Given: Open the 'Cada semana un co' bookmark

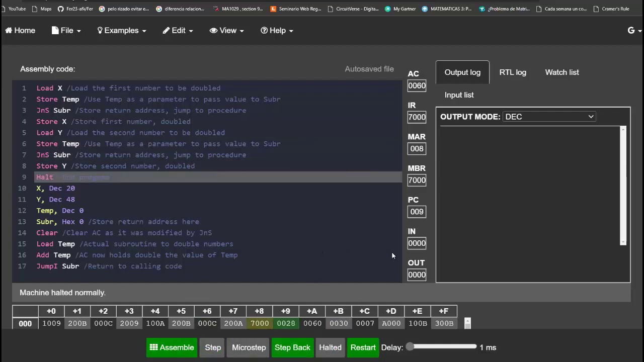Looking at the screenshot, I should pos(561,9).
